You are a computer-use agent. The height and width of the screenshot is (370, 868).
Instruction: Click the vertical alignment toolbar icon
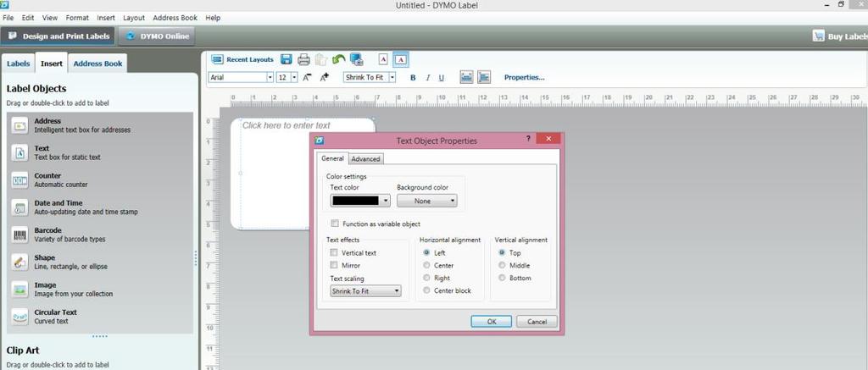point(484,77)
